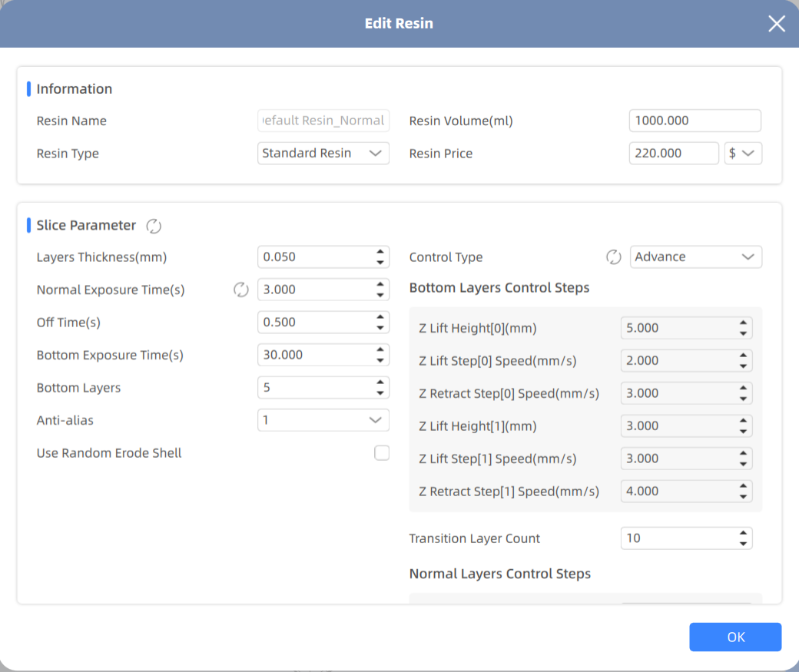
Task: Increase Layers Thickness with up arrow
Action: click(x=380, y=252)
